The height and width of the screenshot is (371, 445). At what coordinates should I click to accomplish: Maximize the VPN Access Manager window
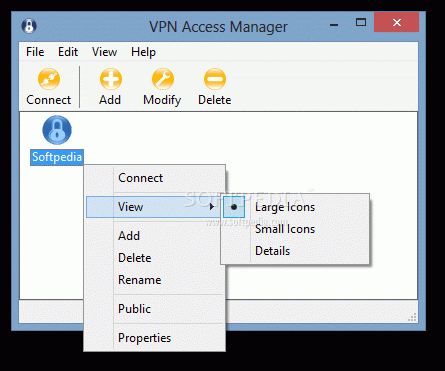(361, 23)
